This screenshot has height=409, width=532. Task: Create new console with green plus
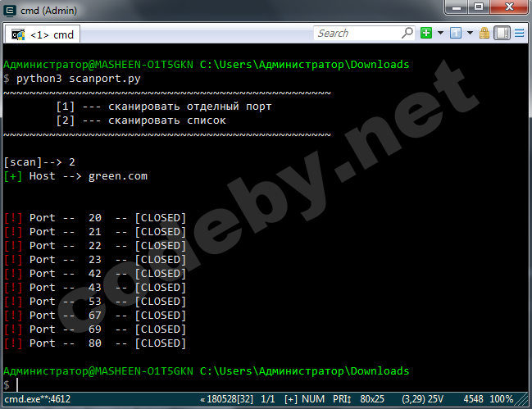426,33
